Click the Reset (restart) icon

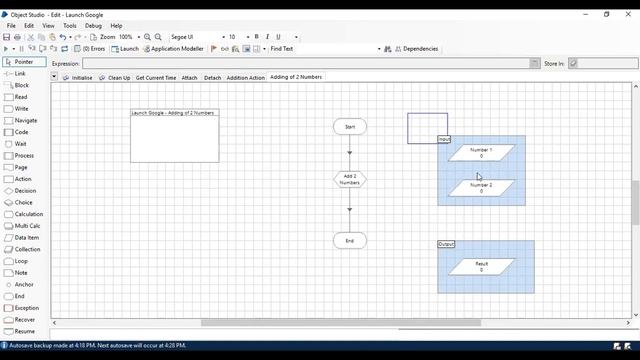pyautogui.click(x=64, y=49)
